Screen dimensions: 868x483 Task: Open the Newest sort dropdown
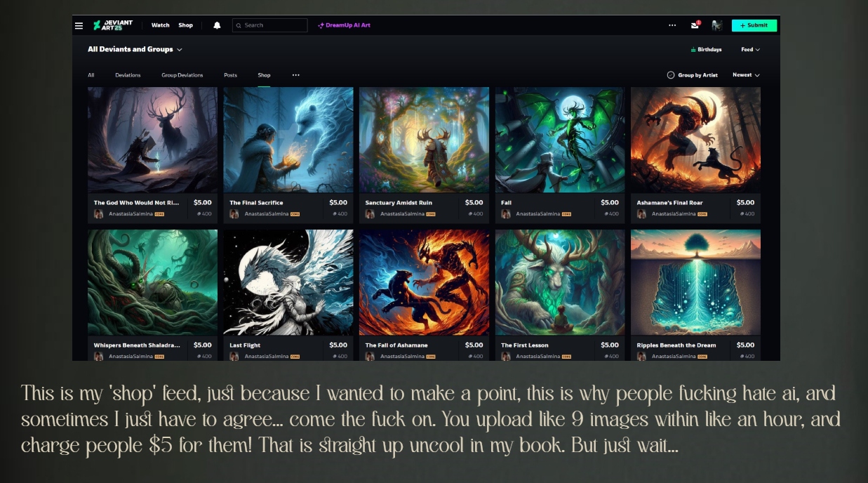(746, 75)
